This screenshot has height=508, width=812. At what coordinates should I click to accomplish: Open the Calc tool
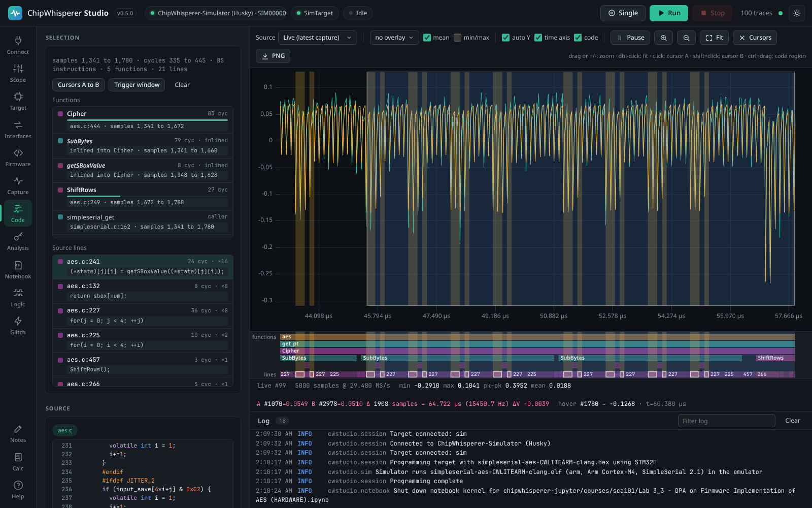coord(18,462)
